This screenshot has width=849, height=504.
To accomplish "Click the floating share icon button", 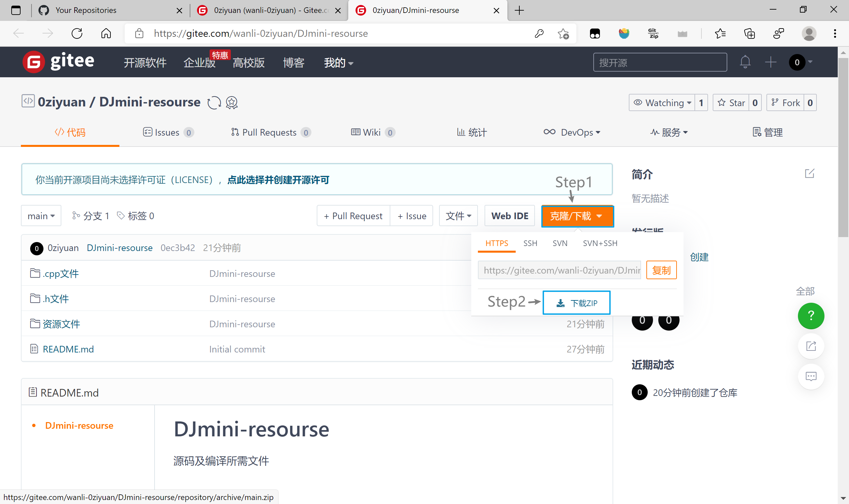I will click(811, 346).
